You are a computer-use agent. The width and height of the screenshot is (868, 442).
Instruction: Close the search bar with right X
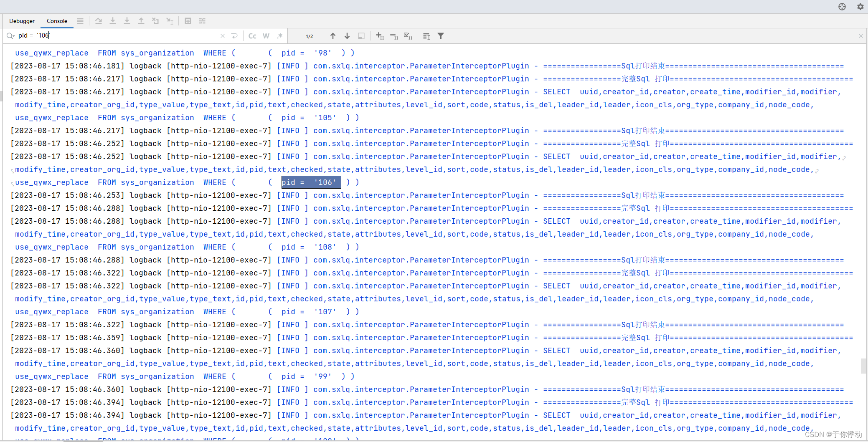[861, 36]
